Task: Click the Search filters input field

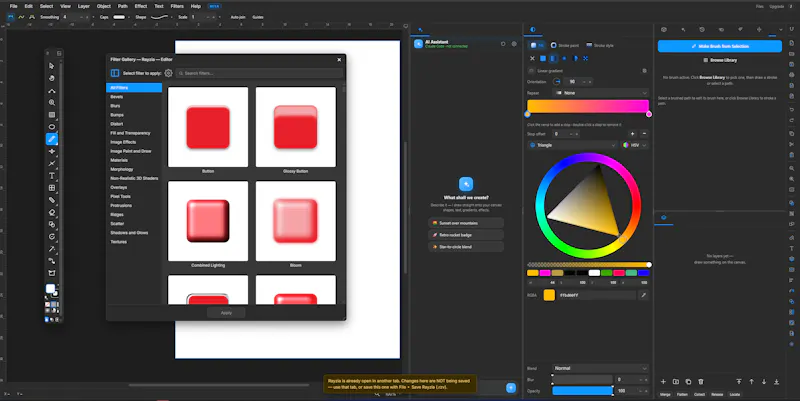Action: (x=260, y=73)
